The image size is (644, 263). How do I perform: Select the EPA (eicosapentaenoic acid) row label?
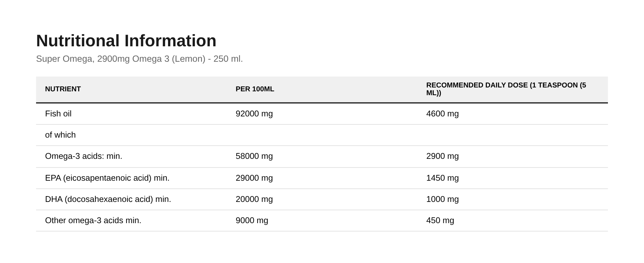click(x=107, y=178)
